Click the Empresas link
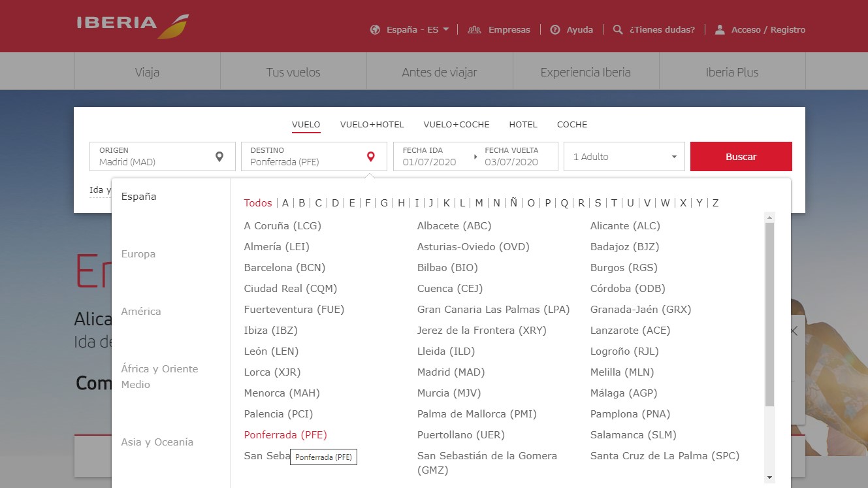 coord(509,29)
